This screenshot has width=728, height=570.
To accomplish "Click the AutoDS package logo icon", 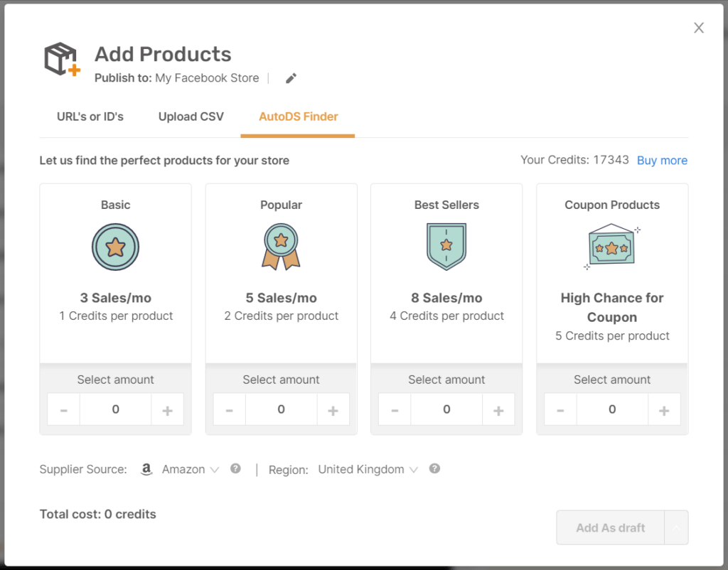I will coord(62,58).
